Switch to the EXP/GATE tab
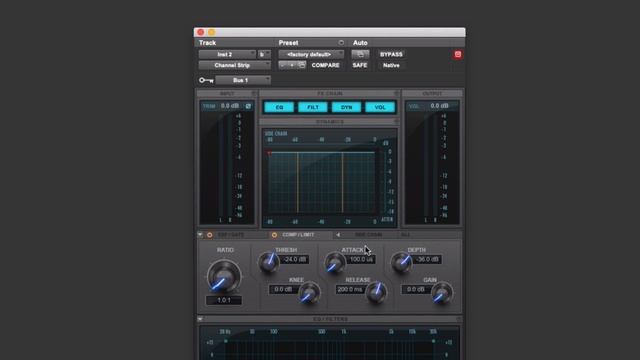 pos(231,235)
